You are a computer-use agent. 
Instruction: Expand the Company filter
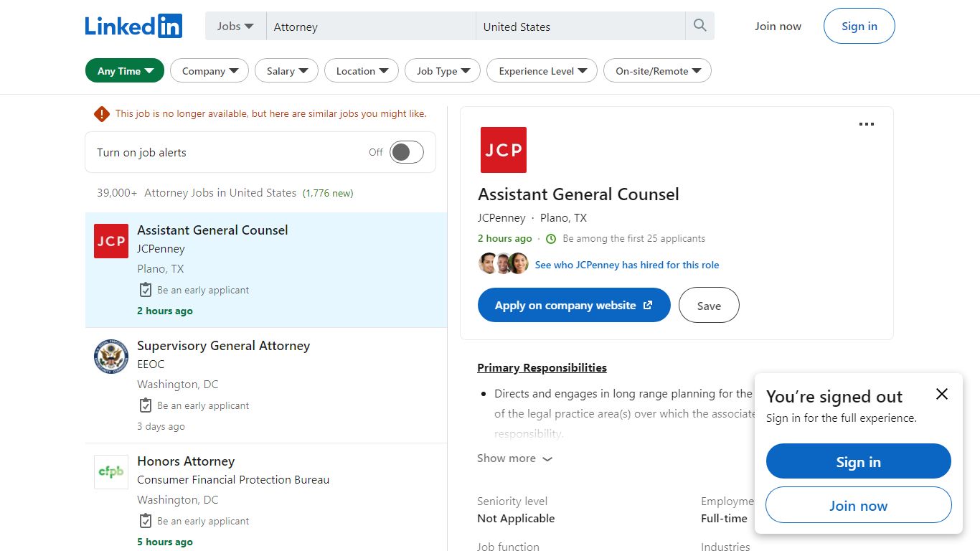209,71
